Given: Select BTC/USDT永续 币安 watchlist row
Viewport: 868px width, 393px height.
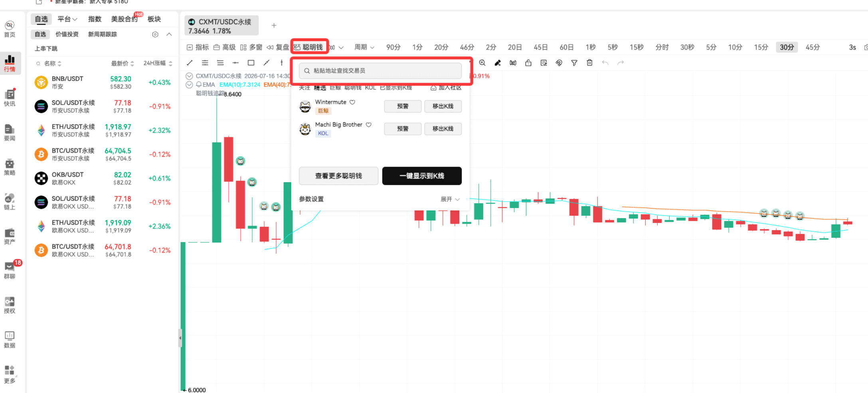Looking at the screenshot, I should click(x=103, y=154).
